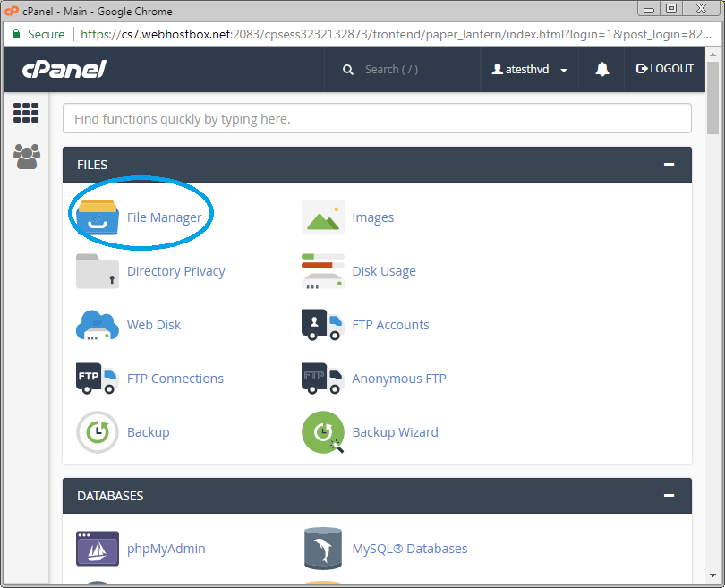Minimize the Chrome window
Viewport: 725px width, 588px height.
(649, 9)
